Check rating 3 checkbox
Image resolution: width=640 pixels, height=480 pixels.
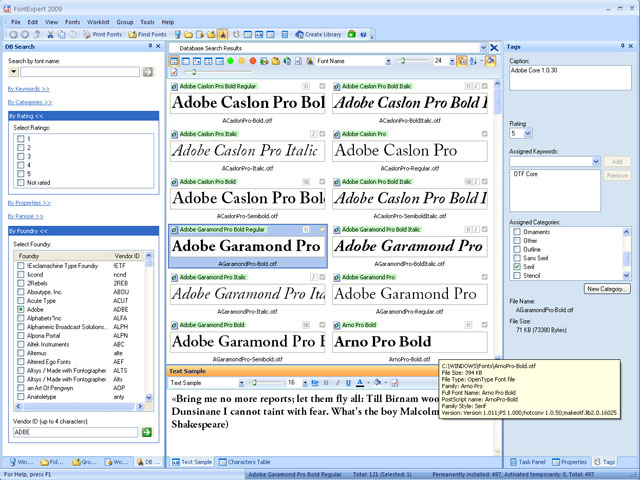tap(21, 156)
